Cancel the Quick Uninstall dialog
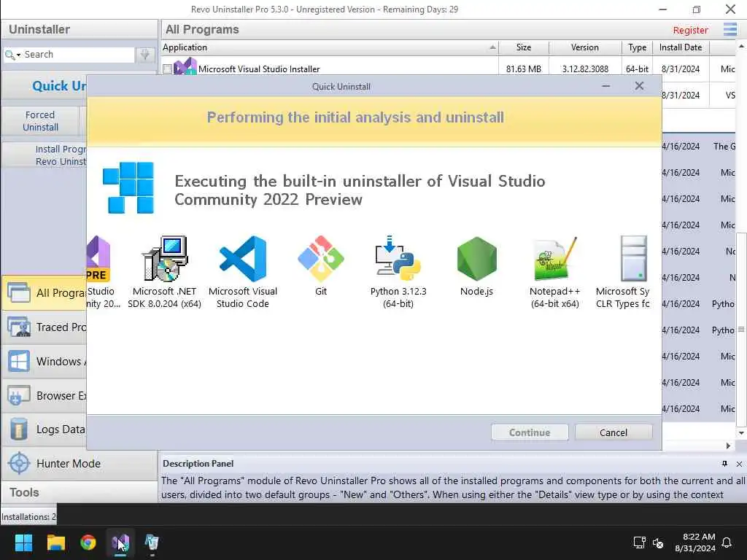The image size is (747, 560). click(x=614, y=432)
